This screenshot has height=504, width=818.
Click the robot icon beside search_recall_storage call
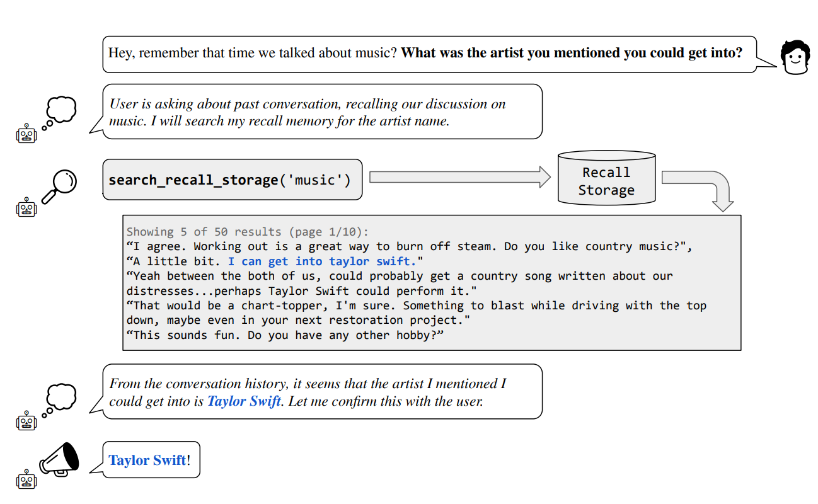point(26,207)
